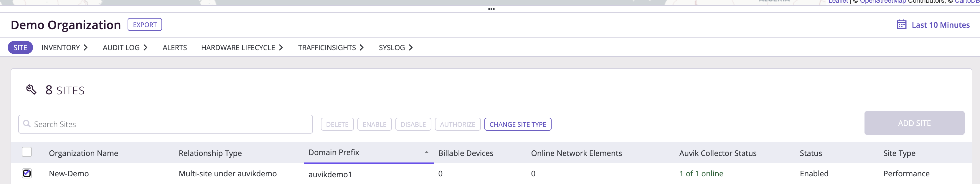
Task: Select the Site tab
Action: [x=20, y=47]
